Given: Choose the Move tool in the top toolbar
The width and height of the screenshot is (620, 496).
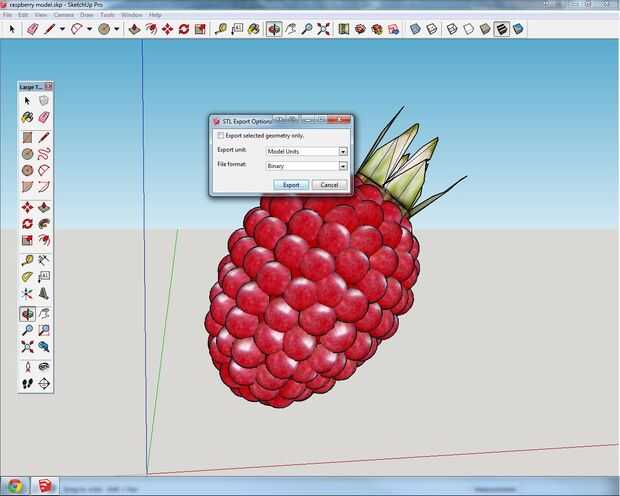Looking at the screenshot, I should pyautogui.click(x=168, y=29).
